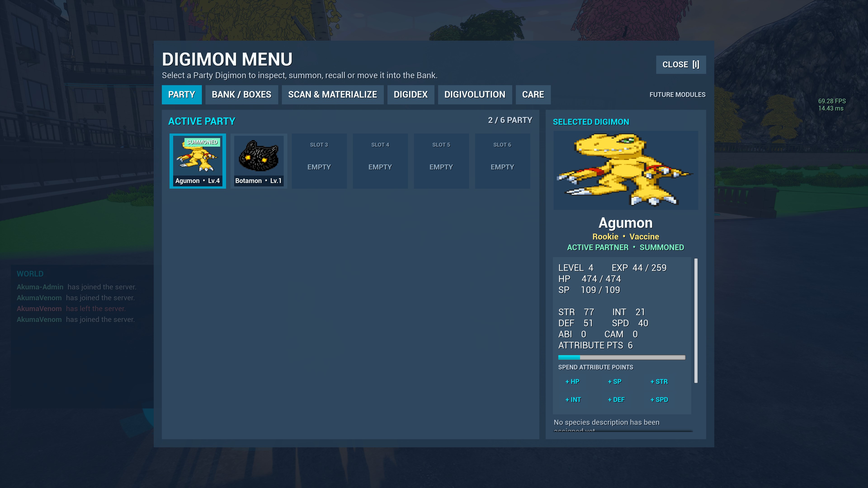Image resolution: width=868 pixels, height=488 pixels.
Task: Spend an attribute point on + SPD
Action: coord(659,400)
